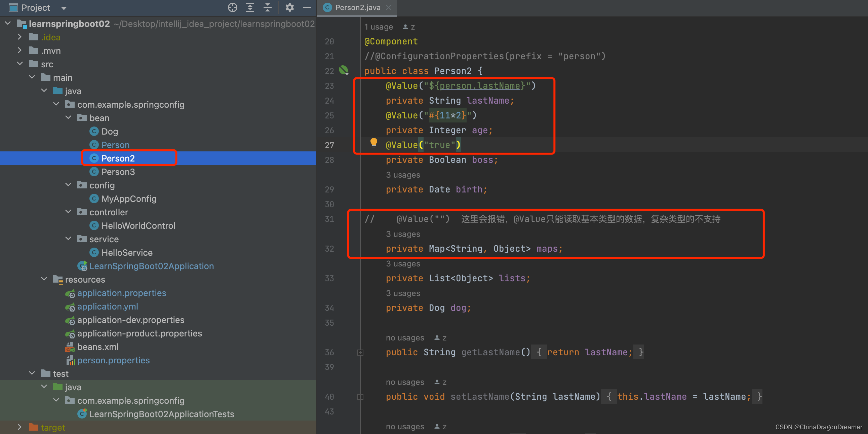Expand the .idea folder
The image size is (868, 434).
click(20, 37)
